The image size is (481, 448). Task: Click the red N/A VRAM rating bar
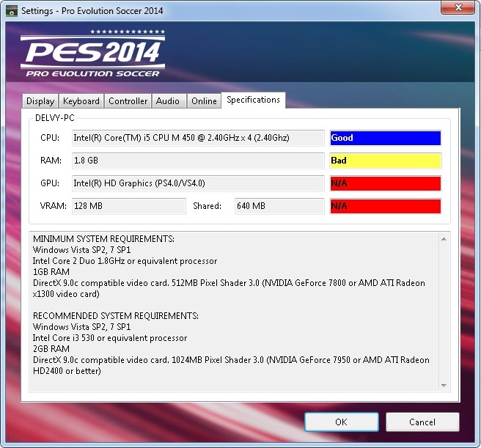[x=386, y=206]
